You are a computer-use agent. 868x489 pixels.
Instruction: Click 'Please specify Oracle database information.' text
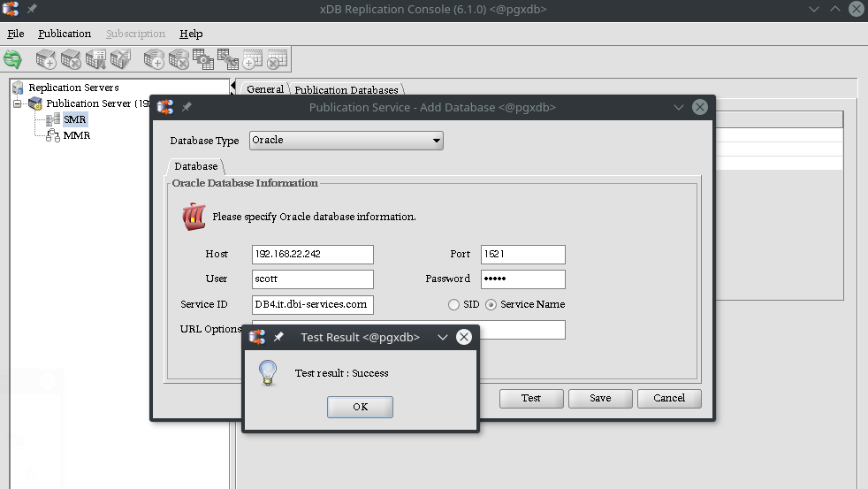point(314,217)
